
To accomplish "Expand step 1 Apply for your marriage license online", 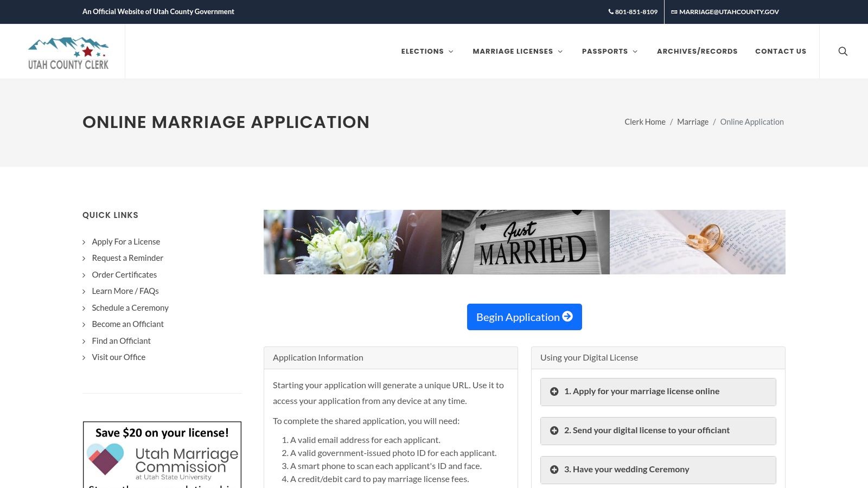I will (658, 391).
